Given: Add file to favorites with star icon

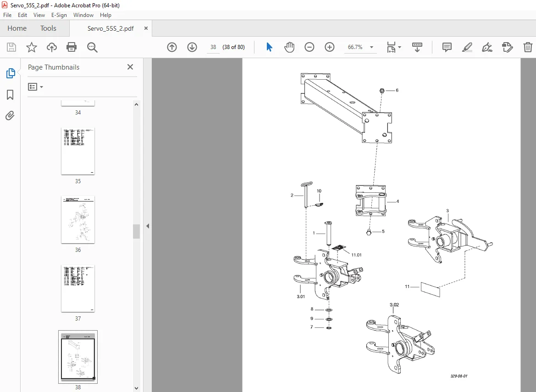Looking at the screenshot, I should pyautogui.click(x=32, y=47).
